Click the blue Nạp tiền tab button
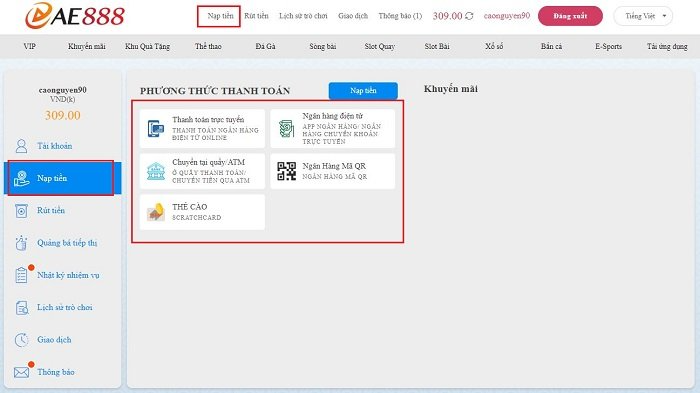The image size is (700, 393). (x=363, y=91)
